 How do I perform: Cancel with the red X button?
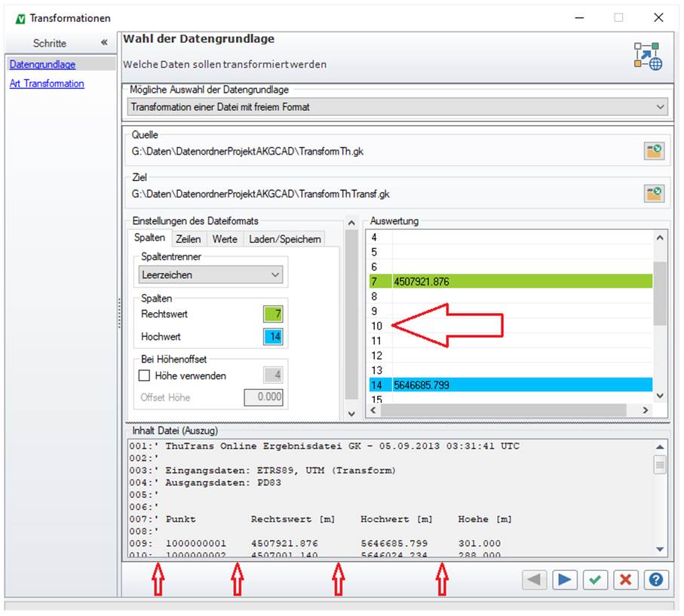coord(625,580)
